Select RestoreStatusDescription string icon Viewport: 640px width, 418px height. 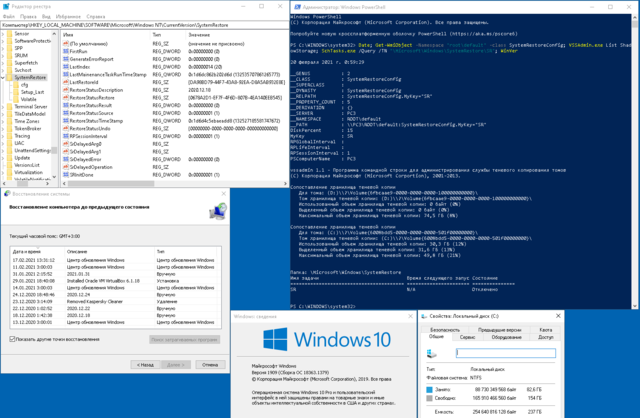pos(66,90)
